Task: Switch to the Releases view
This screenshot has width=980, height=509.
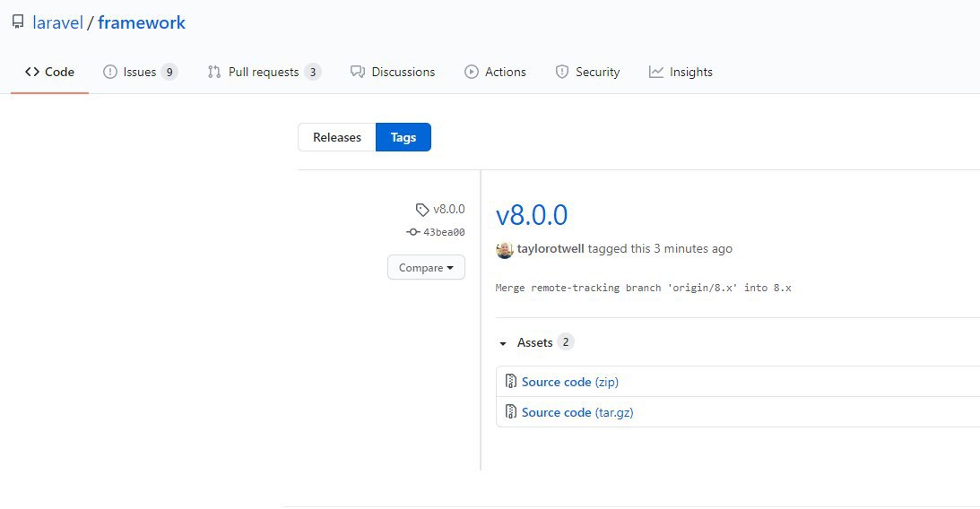Action: click(x=337, y=137)
